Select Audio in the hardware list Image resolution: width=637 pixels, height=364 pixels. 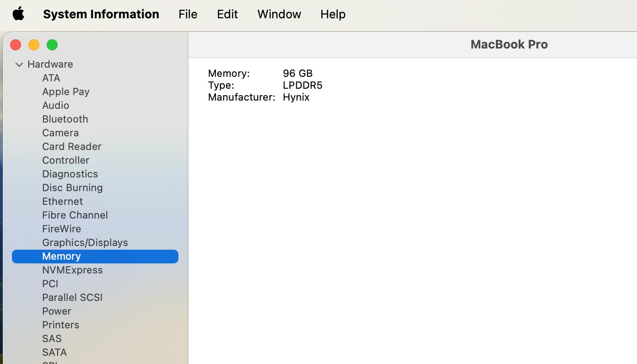tap(56, 105)
